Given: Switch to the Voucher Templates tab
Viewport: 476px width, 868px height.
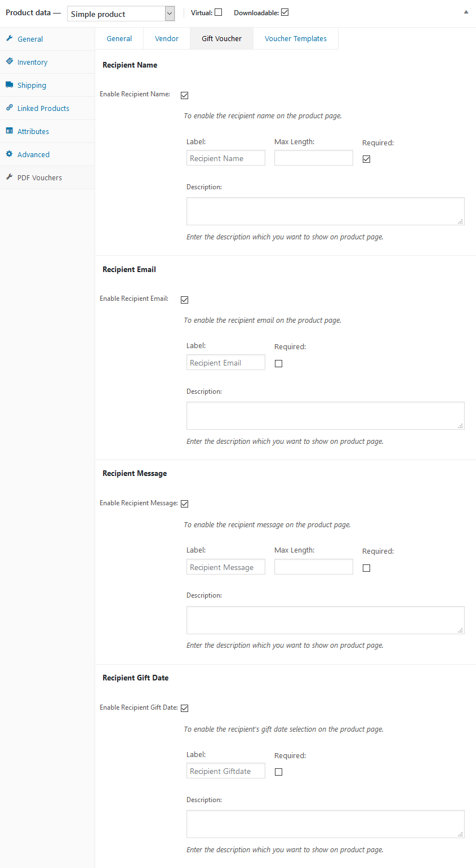Looking at the screenshot, I should point(296,39).
